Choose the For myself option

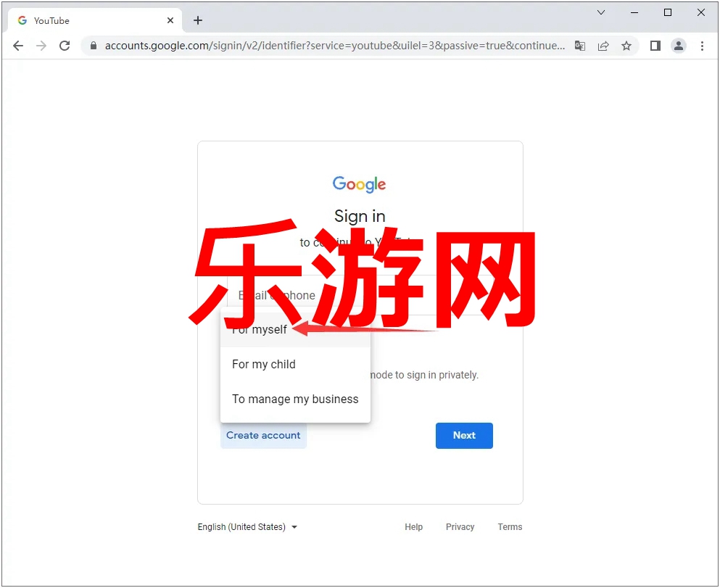pyautogui.click(x=295, y=330)
